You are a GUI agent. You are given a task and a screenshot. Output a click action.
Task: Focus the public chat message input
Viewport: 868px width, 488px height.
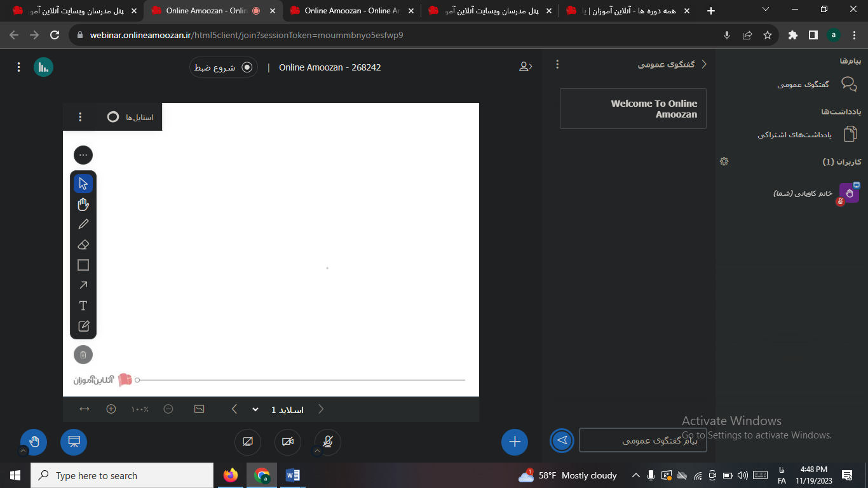pyautogui.click(x=643, y=440)
